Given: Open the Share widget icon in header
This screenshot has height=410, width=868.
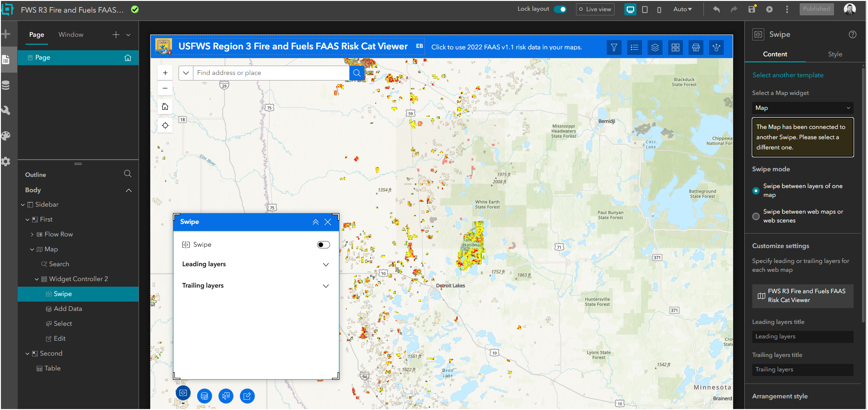Looking at the screenshot, I should pos(716,47).
